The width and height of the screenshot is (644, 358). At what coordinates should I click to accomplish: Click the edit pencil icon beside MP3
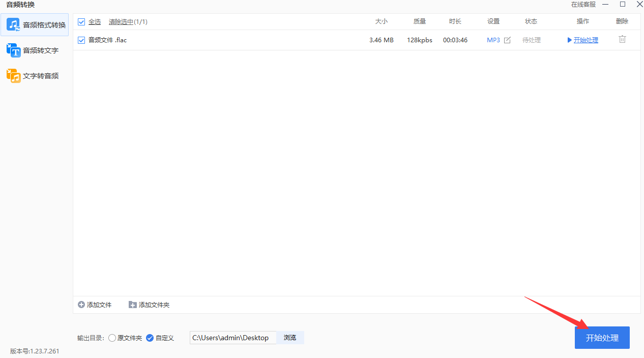pyautogui.click(x=507, y=40)
